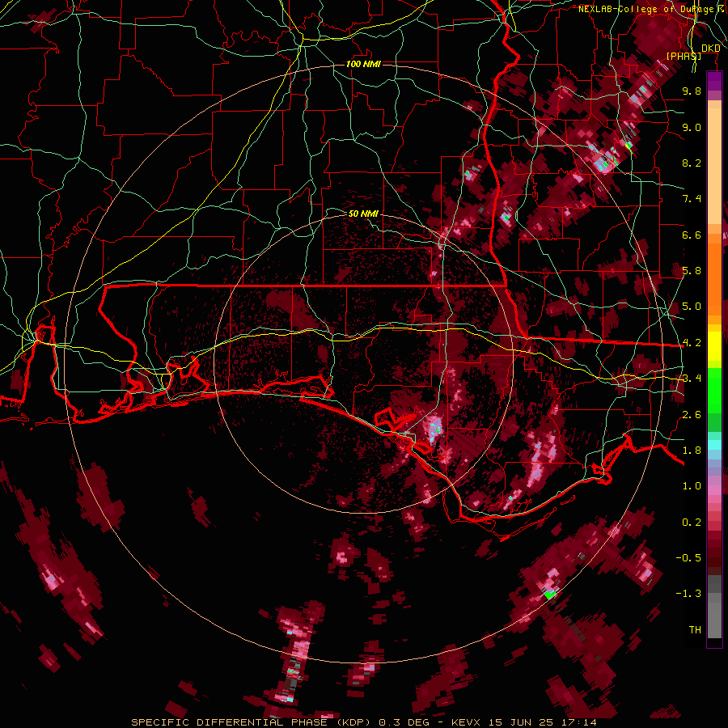Select the 6.6 legend value
This screenshot has width=728, height=728.
[x=692, y=235]
